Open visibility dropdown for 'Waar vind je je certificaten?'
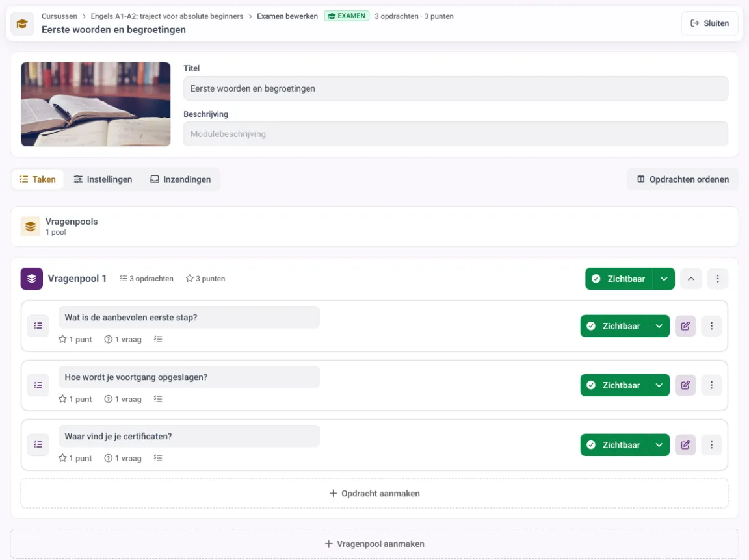 pyautogui.click(x=659, y=445)
